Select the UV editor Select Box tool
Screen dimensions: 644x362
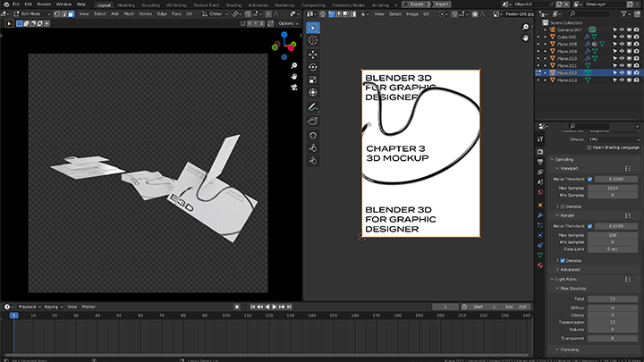(x=313, y=28)
